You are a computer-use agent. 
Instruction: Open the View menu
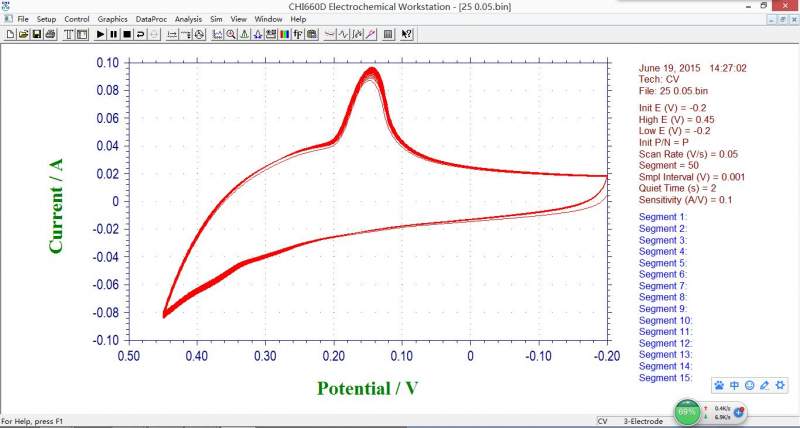pyautogui.click(x=238, y=19)
